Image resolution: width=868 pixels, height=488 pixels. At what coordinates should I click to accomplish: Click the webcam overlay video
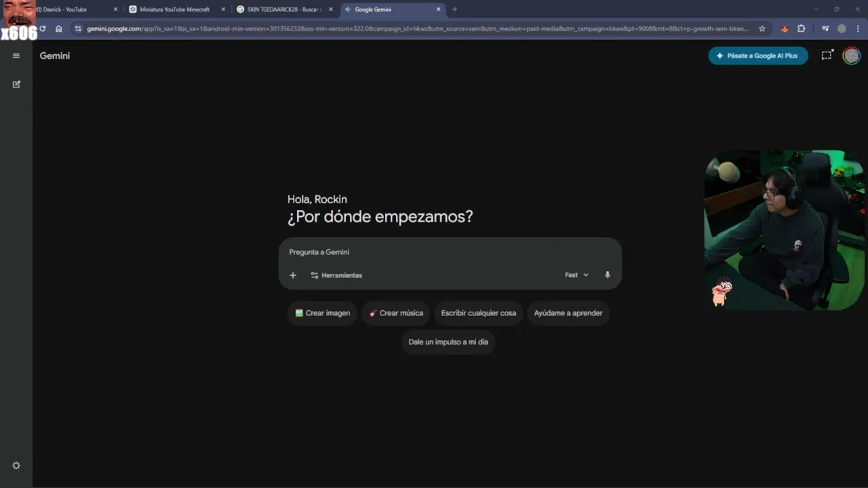coord(785,230)
